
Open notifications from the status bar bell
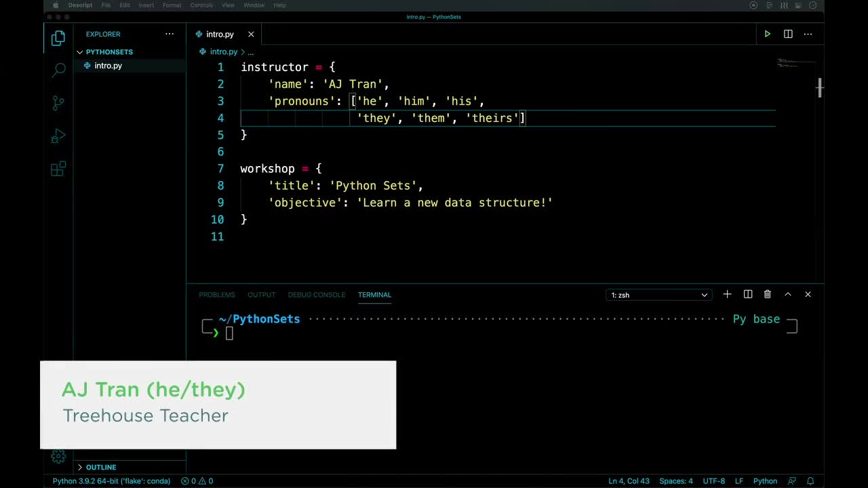[x=811, y=481]
